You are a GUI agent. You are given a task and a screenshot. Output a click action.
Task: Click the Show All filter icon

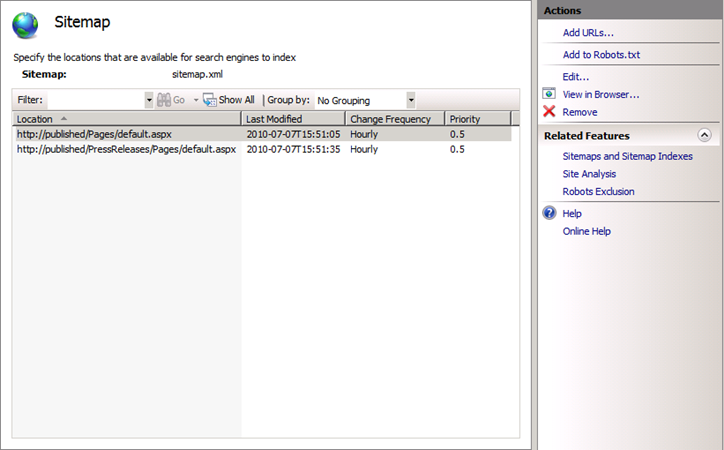(x=210, y=100)
